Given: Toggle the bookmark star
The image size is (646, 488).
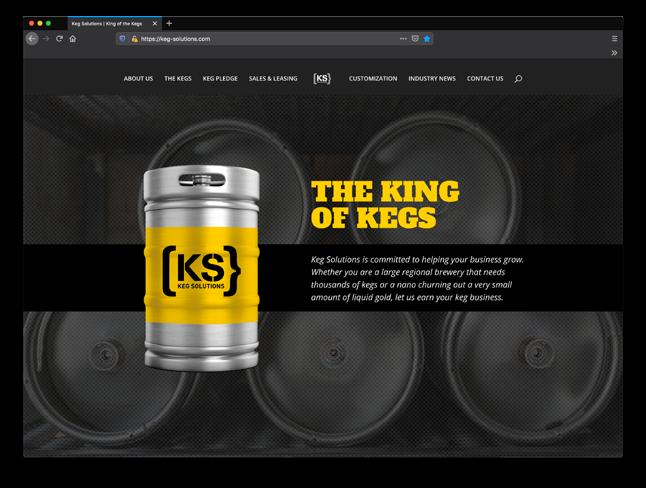Looking at the screenshot, I should point(427,39).
